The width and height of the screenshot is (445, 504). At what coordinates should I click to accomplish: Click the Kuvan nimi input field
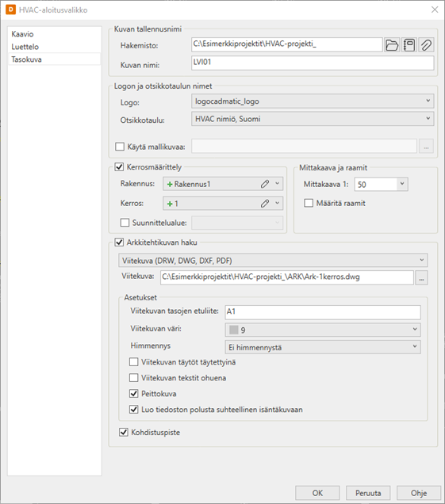313,63
